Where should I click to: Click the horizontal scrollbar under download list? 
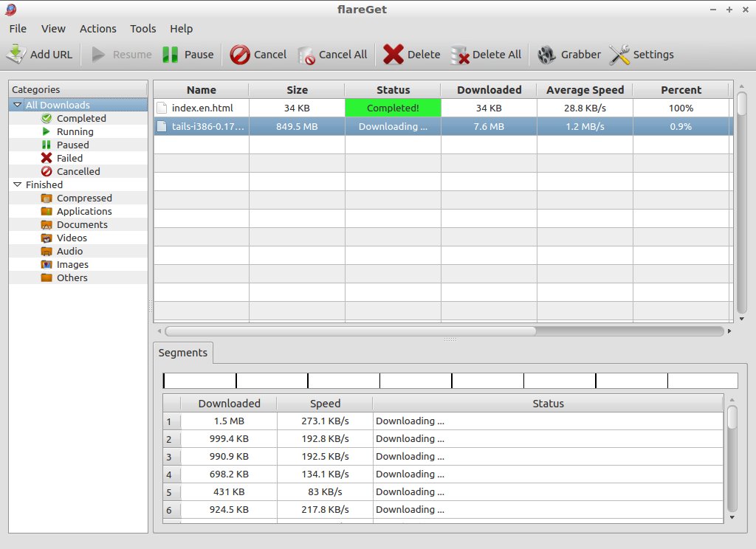click(350, 331)
